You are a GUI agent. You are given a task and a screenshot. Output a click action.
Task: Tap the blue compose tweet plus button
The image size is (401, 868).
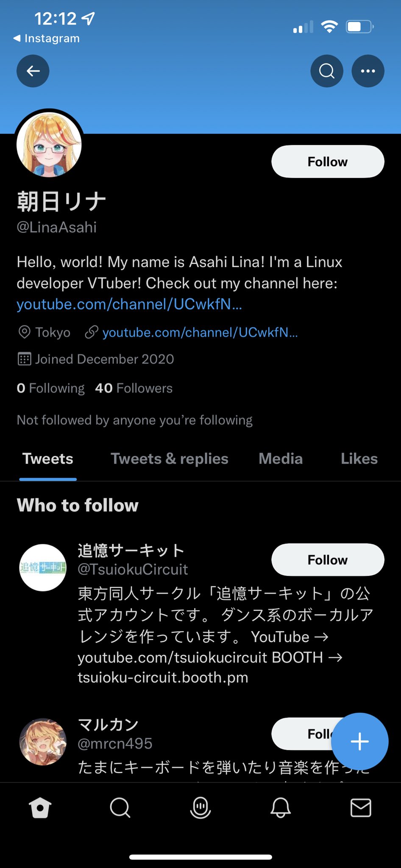[x=359, y=742]
